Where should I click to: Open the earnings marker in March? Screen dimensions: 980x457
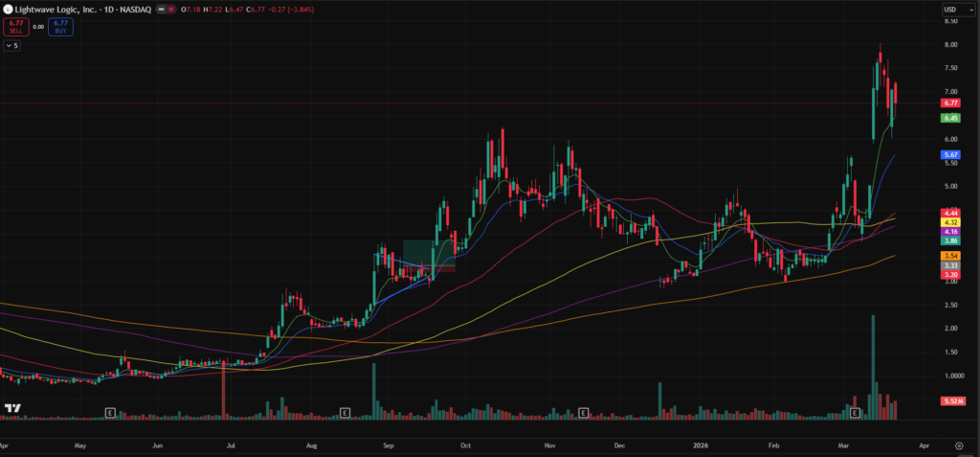click(856, 413)
